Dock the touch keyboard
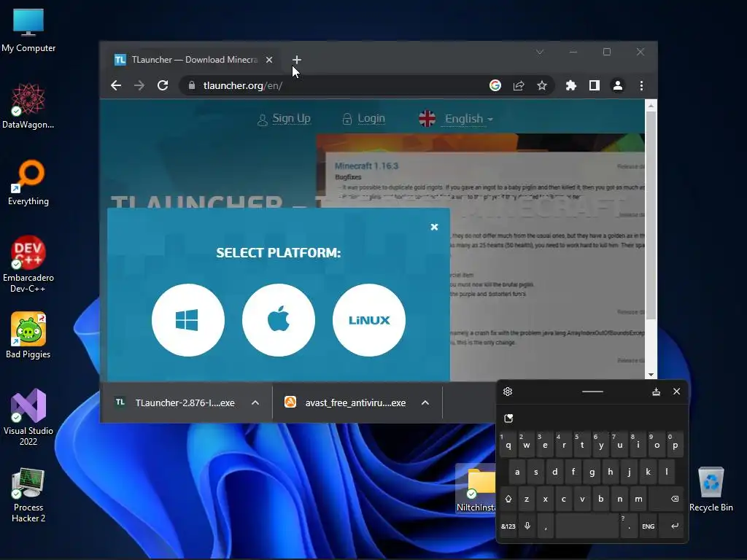 (656, 392)
